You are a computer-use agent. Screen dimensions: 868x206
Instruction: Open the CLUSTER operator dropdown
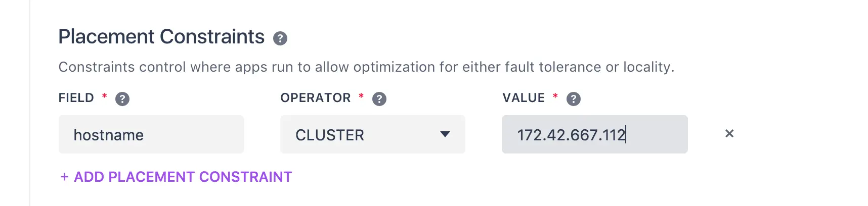(373, 134)
